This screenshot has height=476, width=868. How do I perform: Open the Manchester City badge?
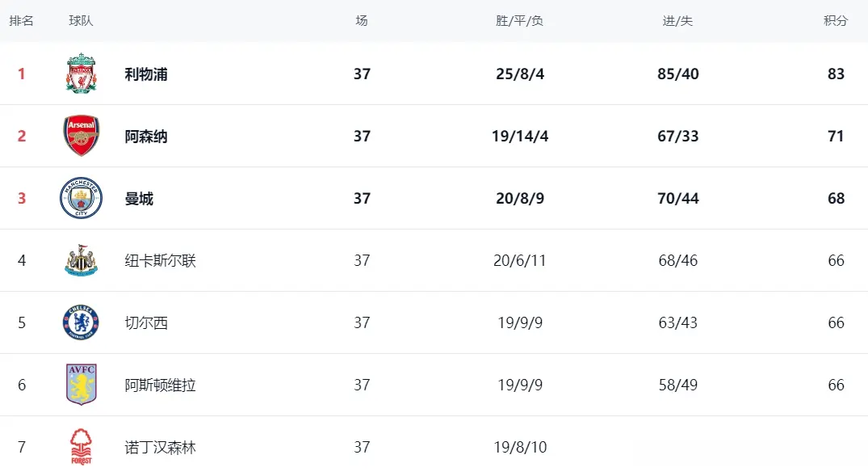pyautogui.click(x=82, y=198)
